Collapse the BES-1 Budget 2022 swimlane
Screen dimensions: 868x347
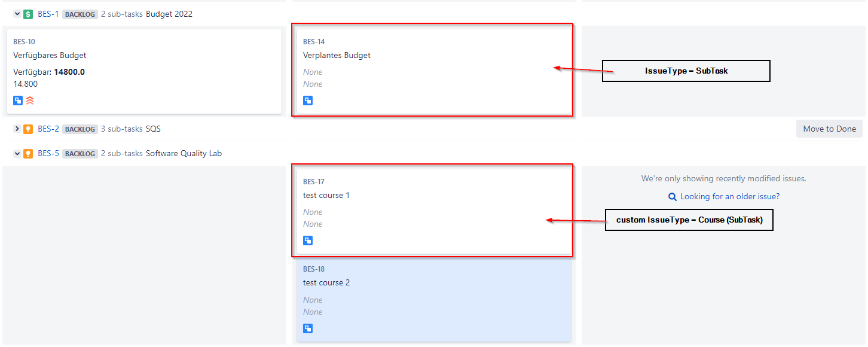[x=17, y=14]
